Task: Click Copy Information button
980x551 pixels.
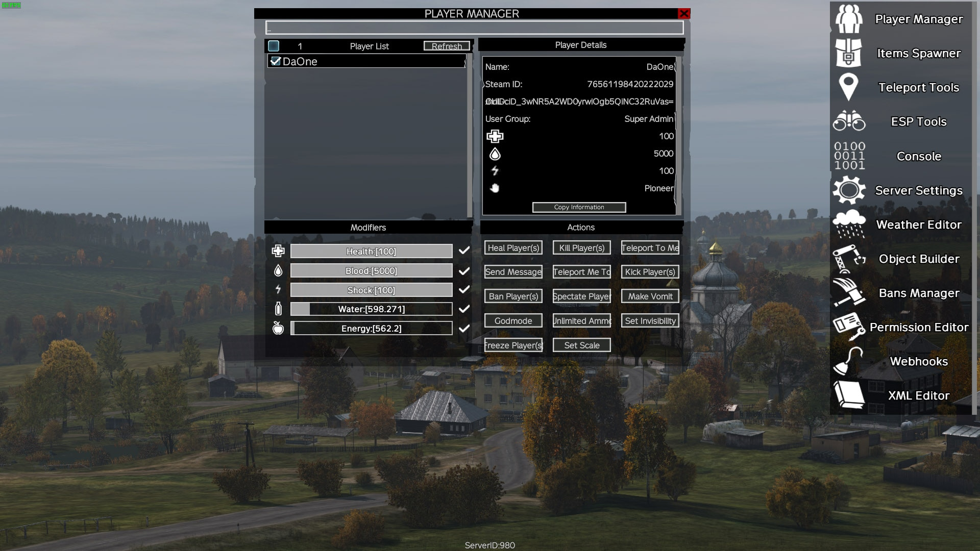Action: 579,207
